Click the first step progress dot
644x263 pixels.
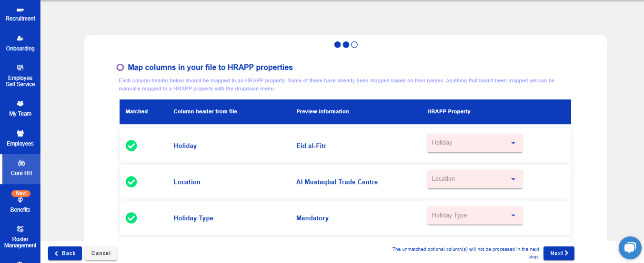[x=337, y=45]
